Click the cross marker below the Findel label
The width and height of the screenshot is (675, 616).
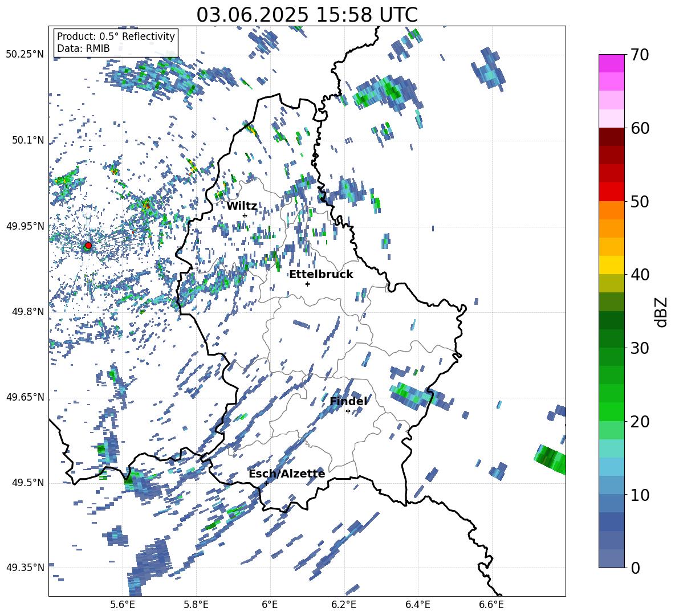pyautogui.click(x=348, y=411)
